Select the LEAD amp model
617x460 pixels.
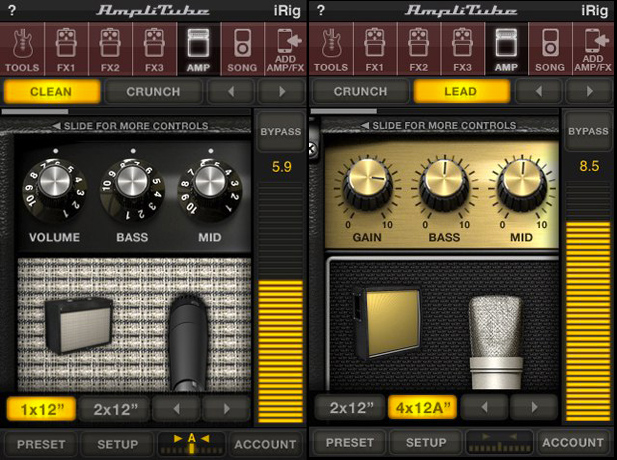pyautogui.click(x=461, y=91)
